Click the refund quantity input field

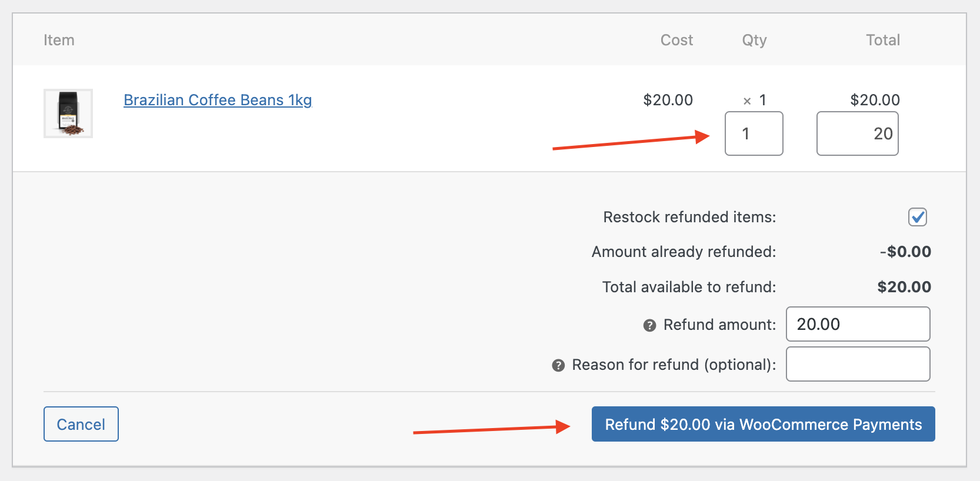click(754, 133)
